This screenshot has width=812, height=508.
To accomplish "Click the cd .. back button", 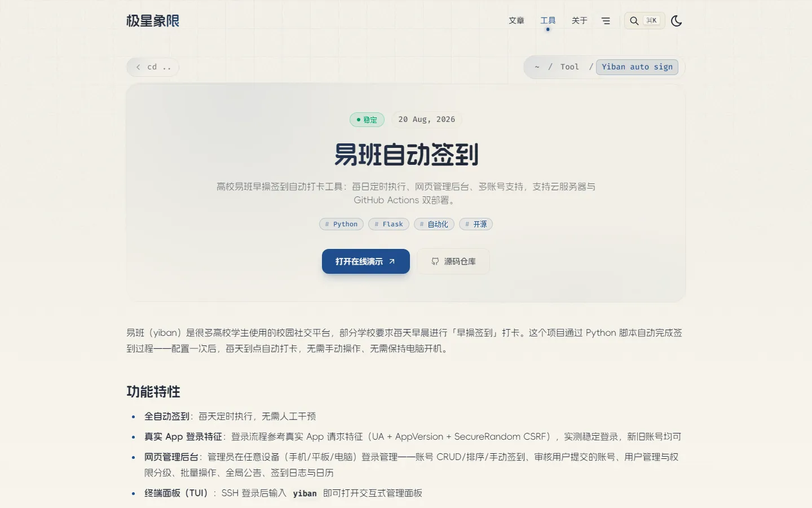I will click(153, 67).
